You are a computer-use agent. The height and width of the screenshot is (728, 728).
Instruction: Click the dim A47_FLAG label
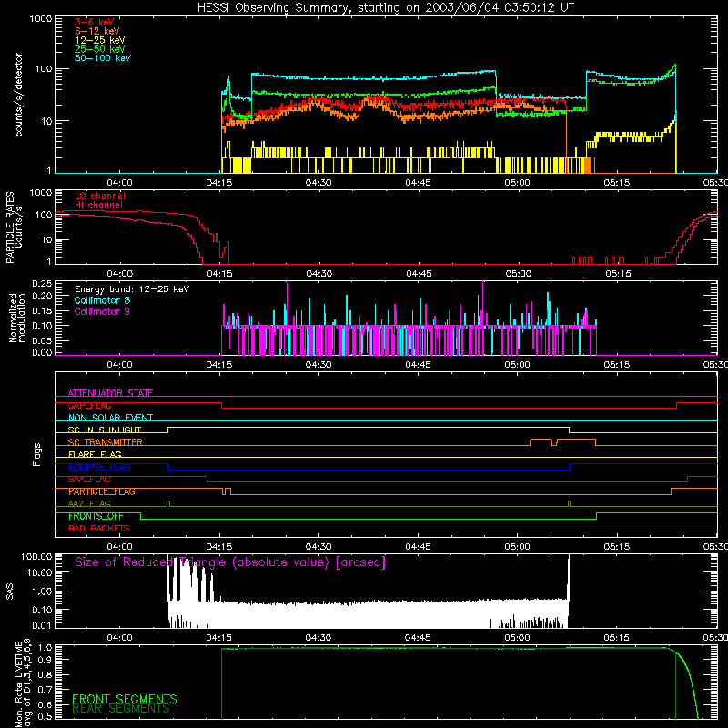(89, 503)
